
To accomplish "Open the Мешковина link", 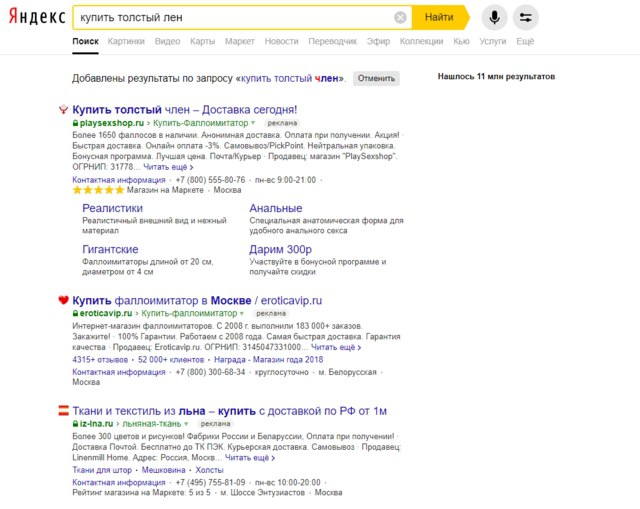I will 163,470.
